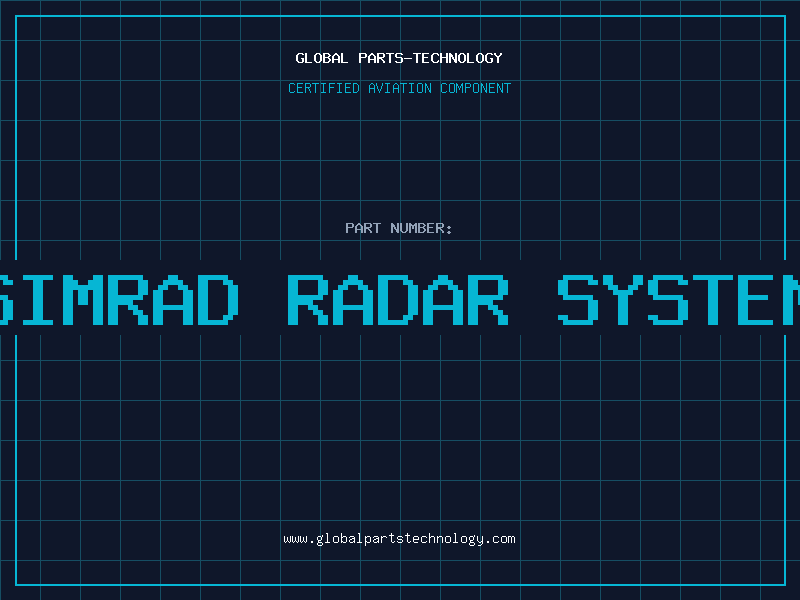This screenshot has height=600, width=800.
Task: Click the 'GLOBAL PARTS-TECHNOLOGY' heading
Action: [x=399, y=58]
